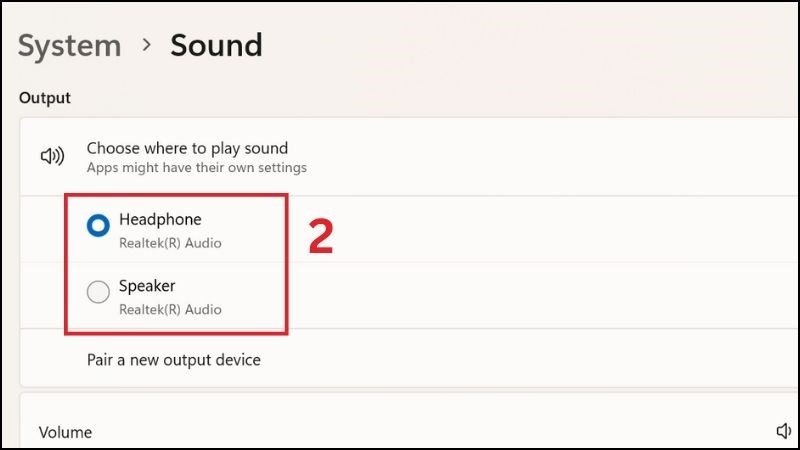This screenshot has height=450, width=800.
Task: Click the red number 2 annotation
Action: point(320,235)
